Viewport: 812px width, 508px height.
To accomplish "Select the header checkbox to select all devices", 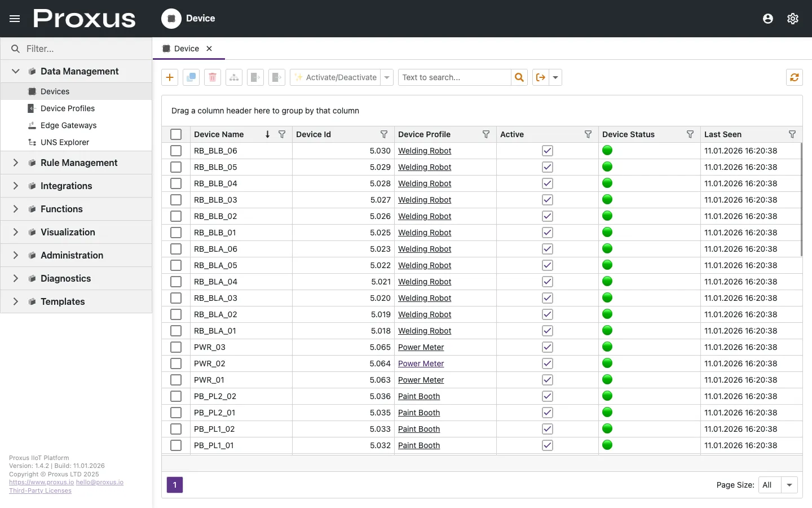I will [176, 134].
